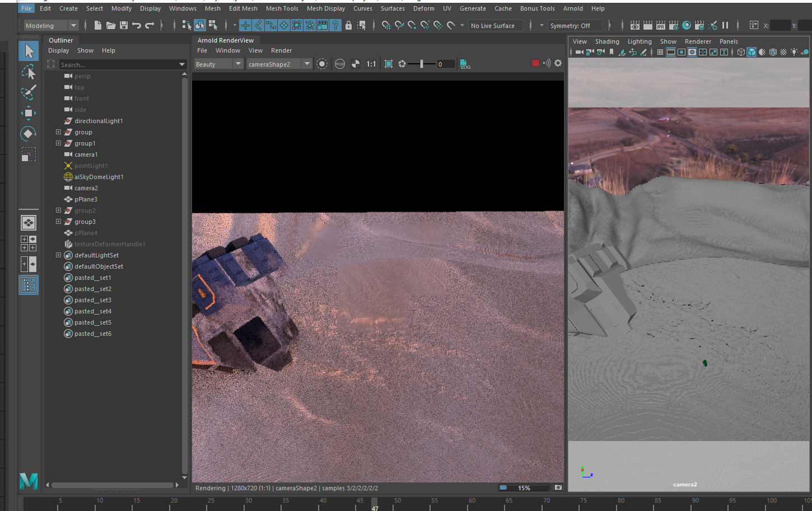Select the 1:1 zoom icon in Arnold RenderView

tap(372, 64)
